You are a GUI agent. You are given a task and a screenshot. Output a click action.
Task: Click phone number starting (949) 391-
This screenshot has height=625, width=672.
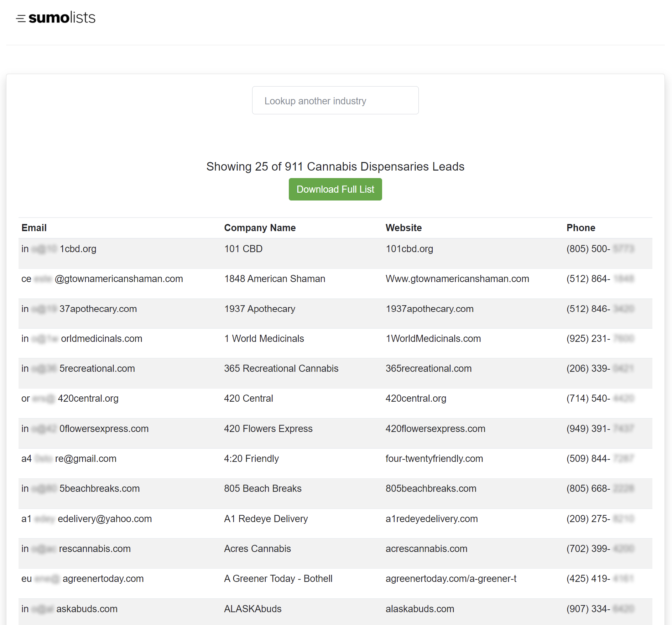click(600, 429)
